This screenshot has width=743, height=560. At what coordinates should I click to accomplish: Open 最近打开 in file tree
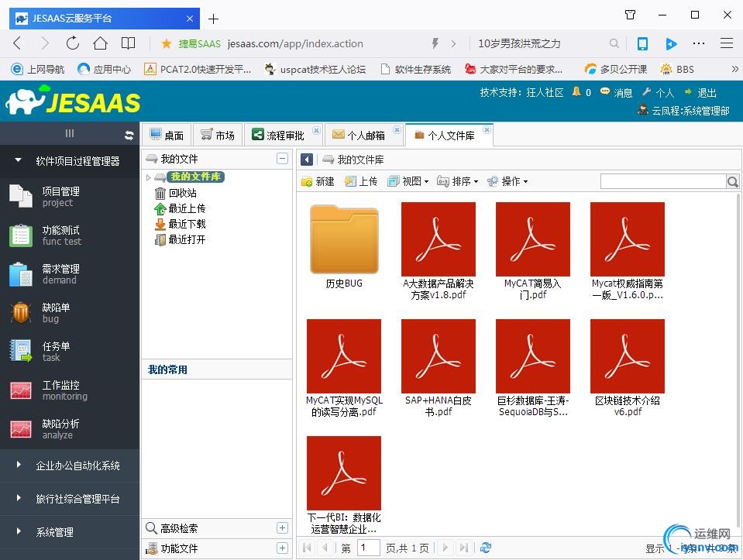(x=180, y=240)
